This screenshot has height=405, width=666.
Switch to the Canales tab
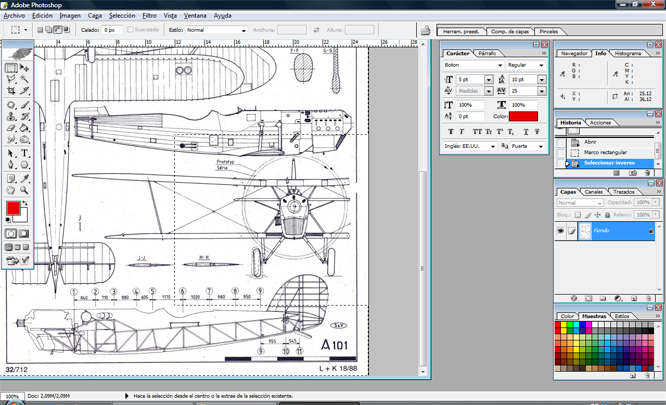point(594,191)
